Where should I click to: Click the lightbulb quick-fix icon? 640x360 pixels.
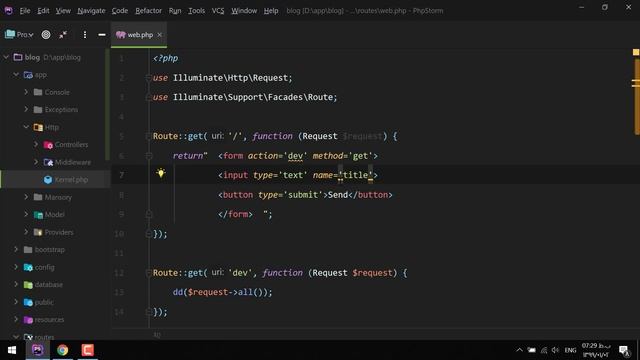(x=161, y=173)
